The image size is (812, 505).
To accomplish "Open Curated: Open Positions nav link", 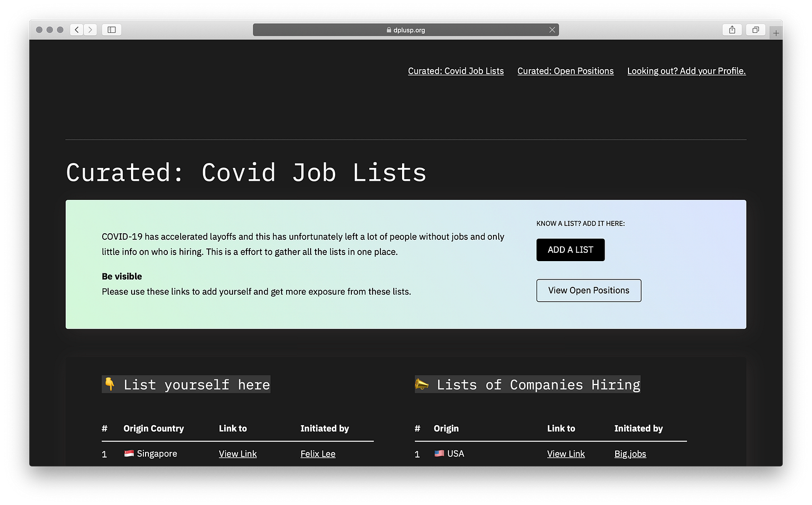I will 565,71.
